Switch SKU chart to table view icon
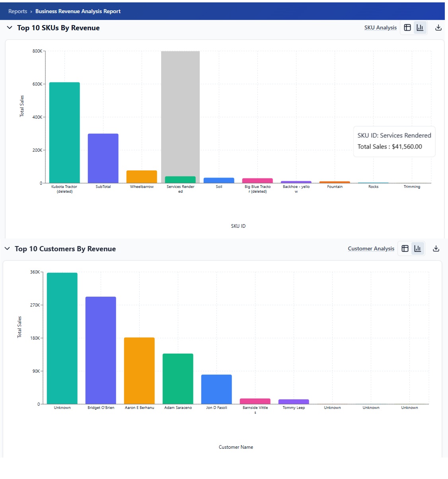448x479 pixels. pyautogui.click(x=407, y=27)
